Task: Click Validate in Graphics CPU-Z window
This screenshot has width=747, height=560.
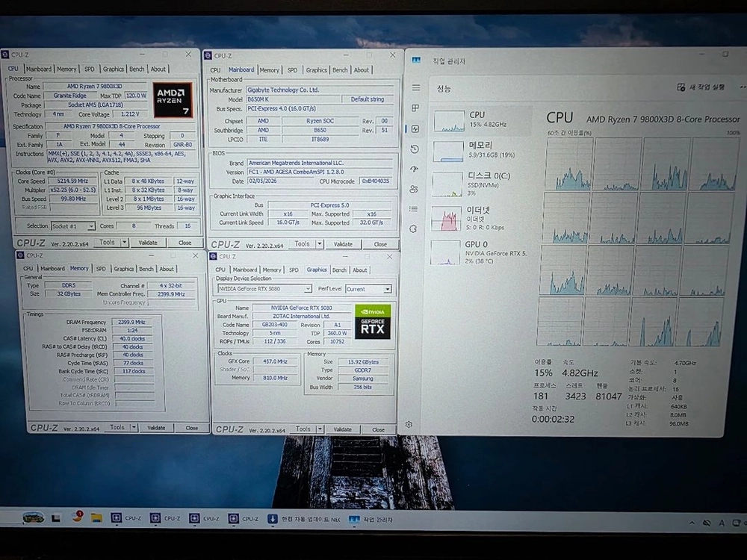Action: click(x=342, y=429)
